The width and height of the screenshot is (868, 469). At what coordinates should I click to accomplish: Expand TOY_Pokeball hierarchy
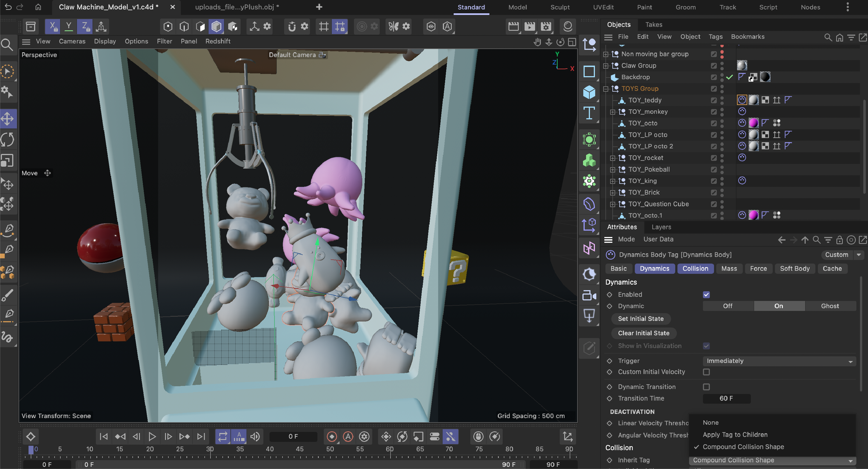[613, 169]
